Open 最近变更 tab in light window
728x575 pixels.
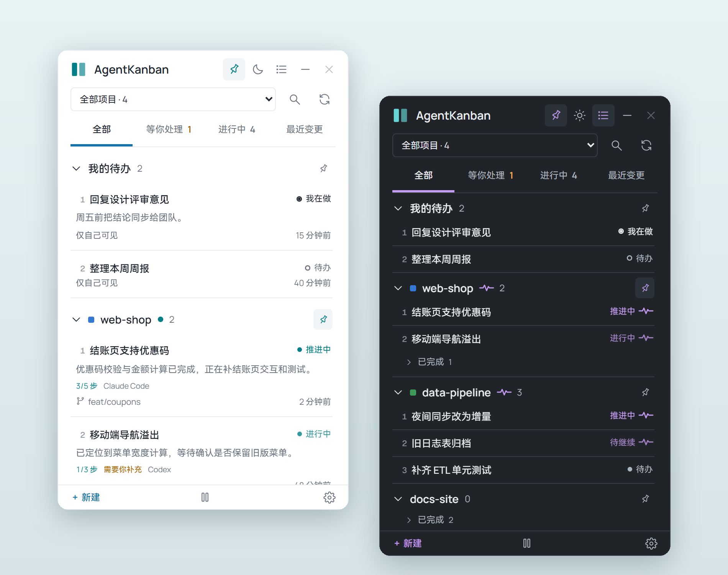[x=305, y=129]
